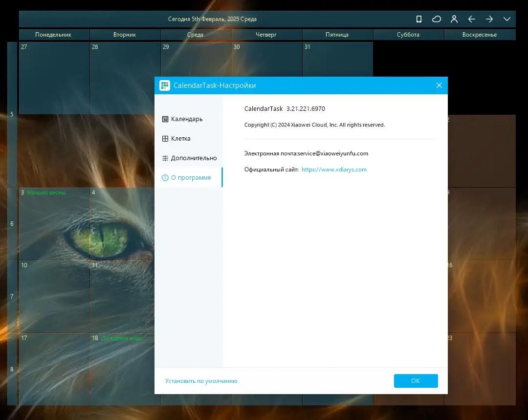
Task: Click the CalendarTask app logo in dialog title
Action: click(x=165, y=85)
